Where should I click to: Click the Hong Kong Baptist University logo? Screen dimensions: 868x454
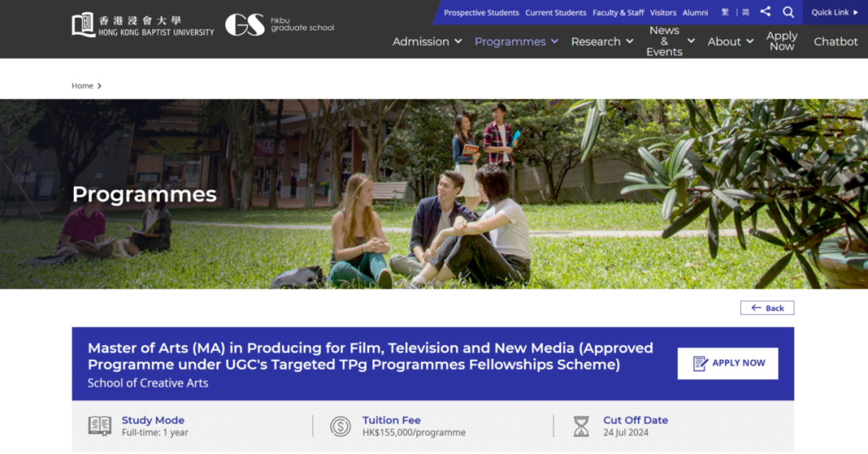143,26
